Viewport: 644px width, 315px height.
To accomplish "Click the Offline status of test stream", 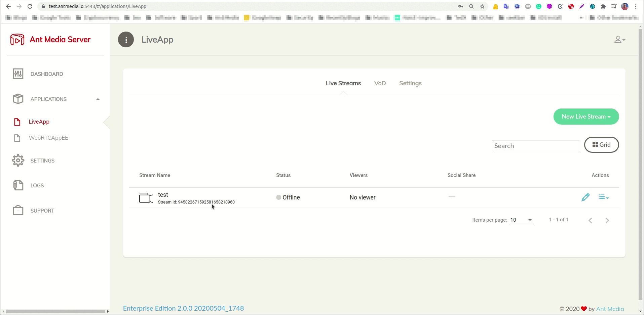I will coord(288,197).
